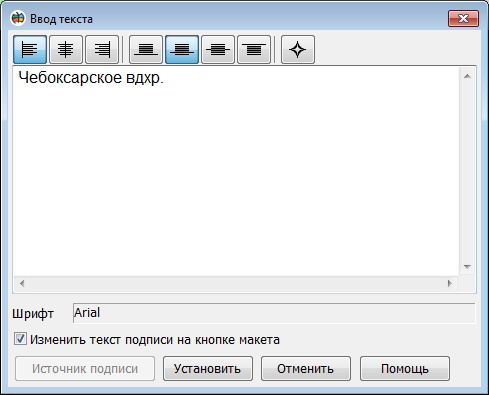Click in the Шрифт Arial field

[x=274, y=313]
